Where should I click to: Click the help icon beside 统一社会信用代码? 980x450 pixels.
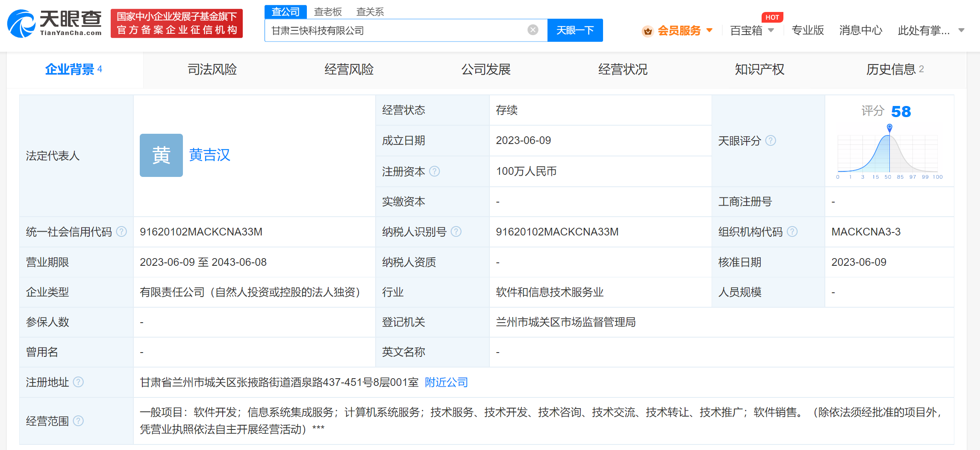(122, 232)
